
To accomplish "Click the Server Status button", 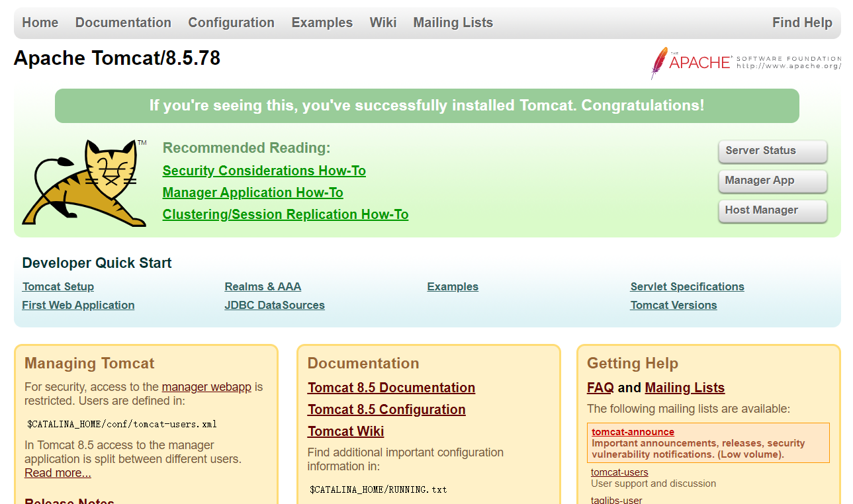I will point(772,151).
